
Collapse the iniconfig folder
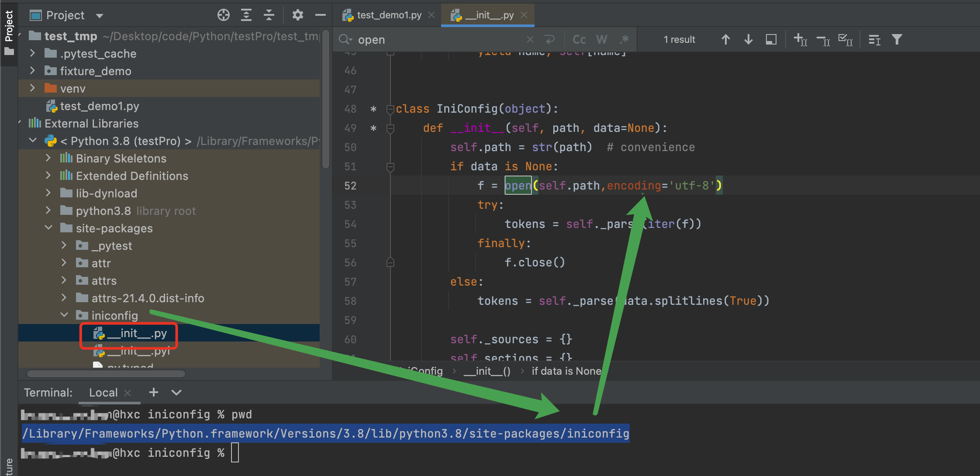click(64, 315)
